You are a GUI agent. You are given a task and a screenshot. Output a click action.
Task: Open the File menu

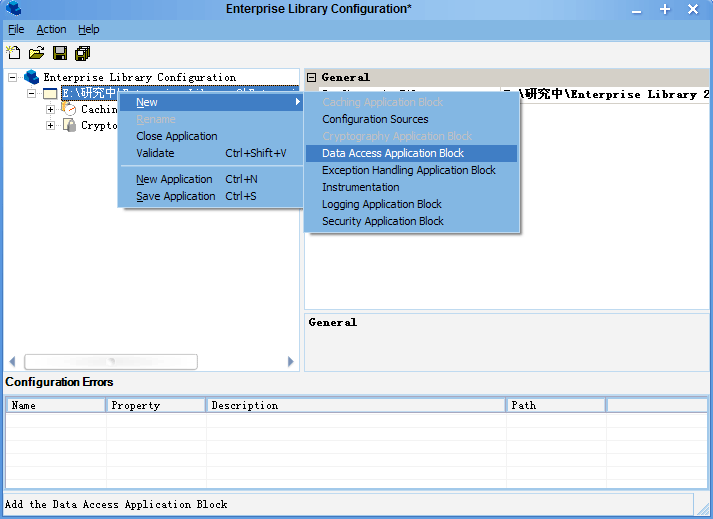click(x=16, y=30)
